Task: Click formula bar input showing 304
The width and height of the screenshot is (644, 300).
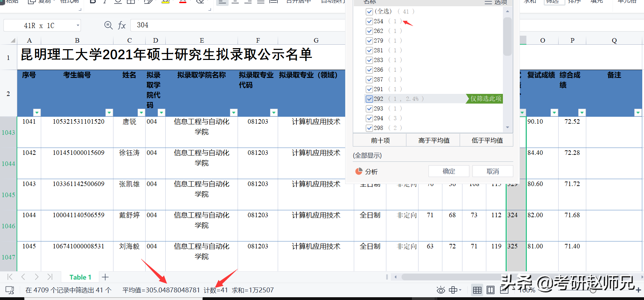Action: tap(238, 25)
